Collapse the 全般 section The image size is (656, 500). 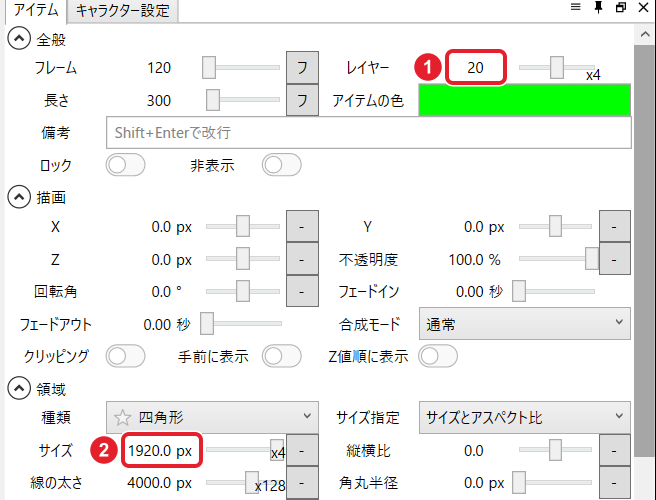click(x=19, y=38)
